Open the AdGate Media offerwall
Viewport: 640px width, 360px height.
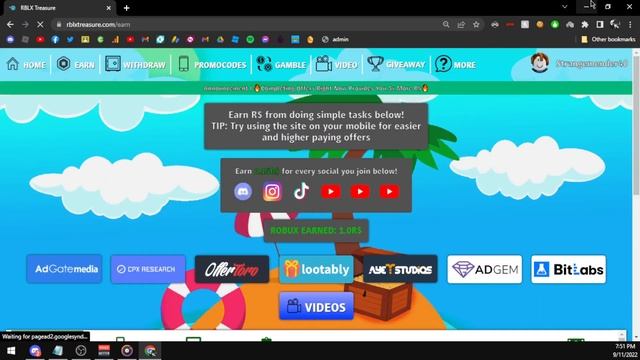tap(64, 269)
